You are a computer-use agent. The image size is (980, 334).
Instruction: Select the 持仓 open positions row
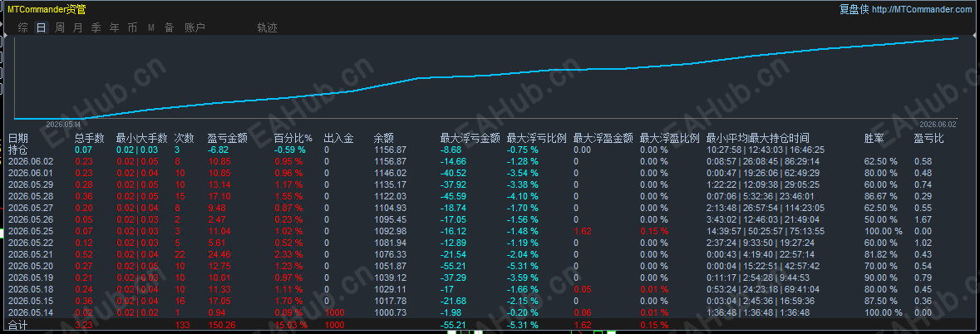[490, 150]
